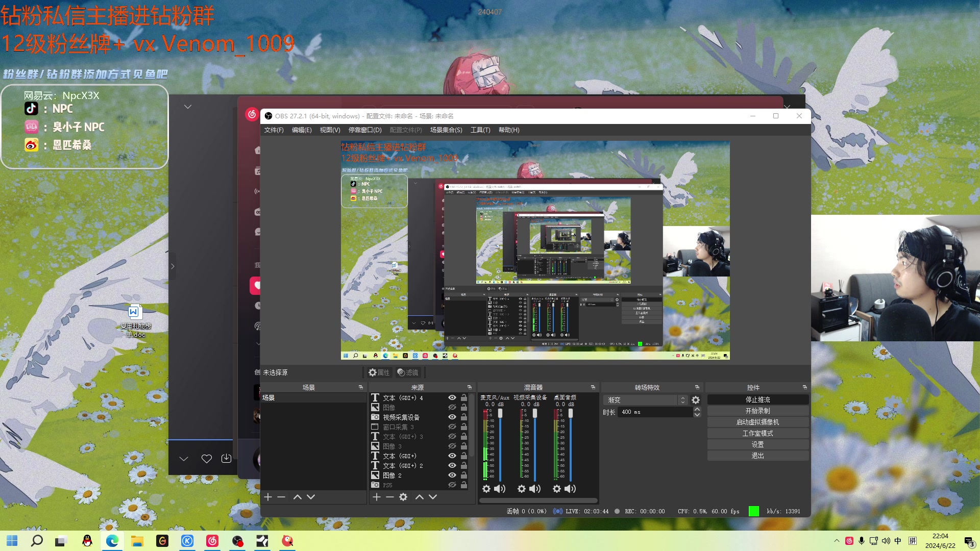
Task: Open the 编辑(E) menu
Action: coord(302,130)
